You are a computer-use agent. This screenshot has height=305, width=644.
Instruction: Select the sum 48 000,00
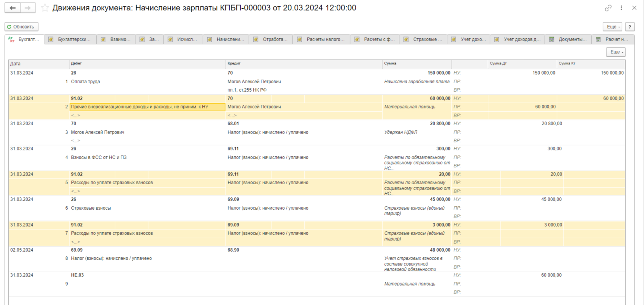(440, 250)
